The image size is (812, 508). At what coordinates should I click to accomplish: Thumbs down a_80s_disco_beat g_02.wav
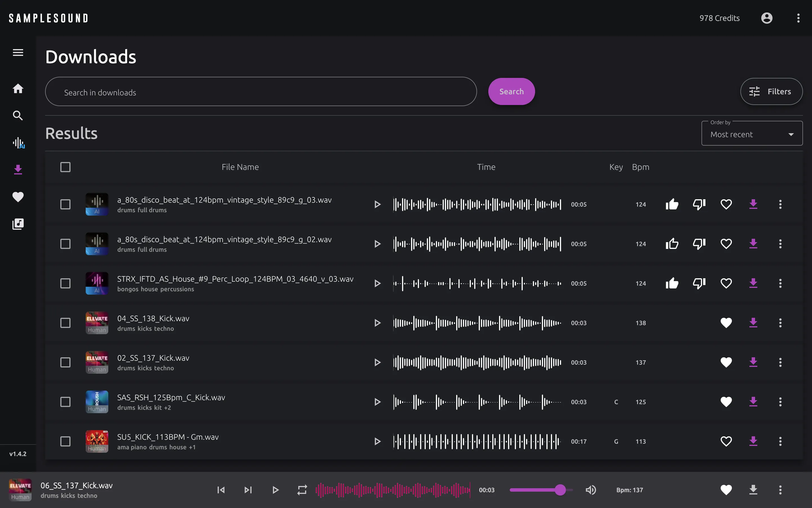point(699,244)
